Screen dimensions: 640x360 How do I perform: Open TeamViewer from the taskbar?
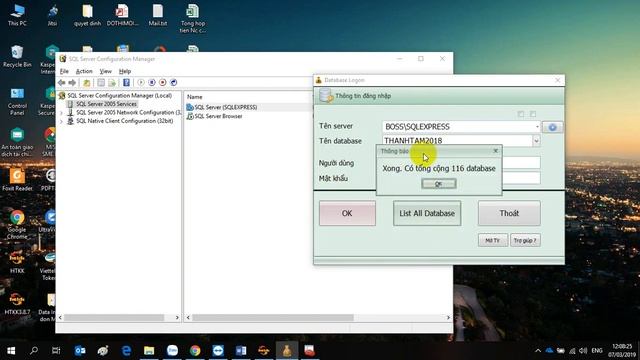pyautogui.click(x=218, y=351)
